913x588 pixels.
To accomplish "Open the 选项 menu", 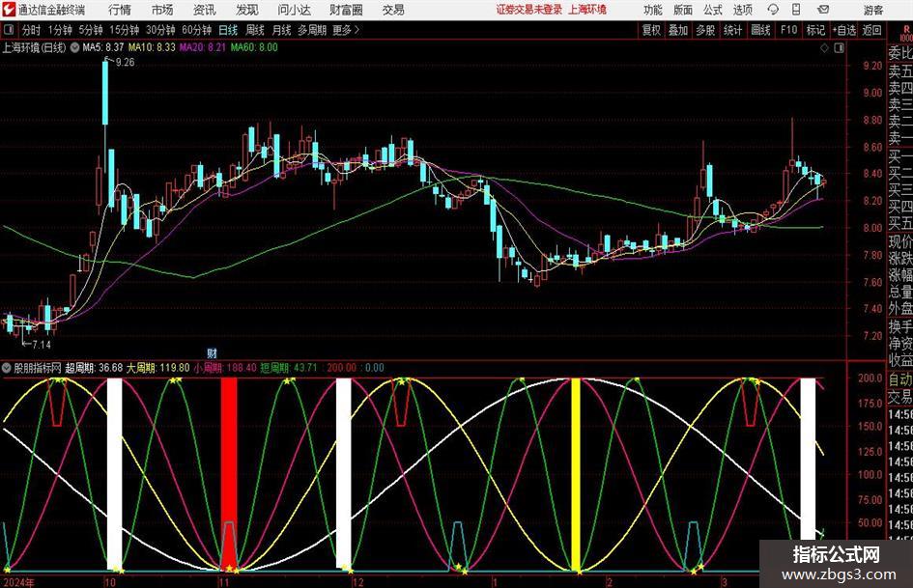I will [742, 10].
